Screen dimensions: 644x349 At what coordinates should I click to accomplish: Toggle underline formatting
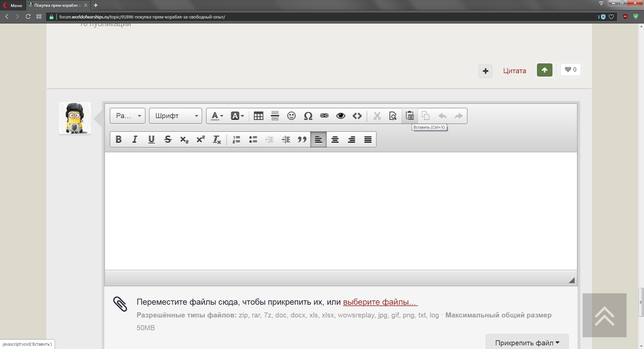click(151, 140)
